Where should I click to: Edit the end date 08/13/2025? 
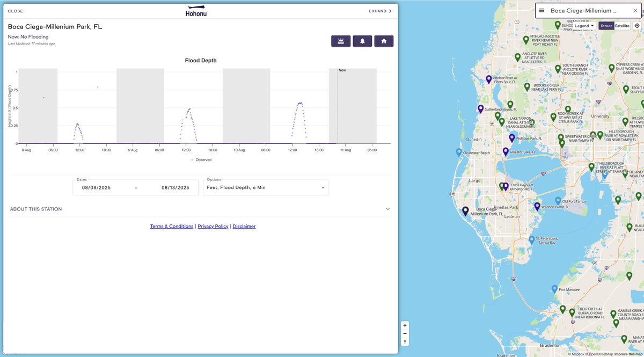click(175, 188)
